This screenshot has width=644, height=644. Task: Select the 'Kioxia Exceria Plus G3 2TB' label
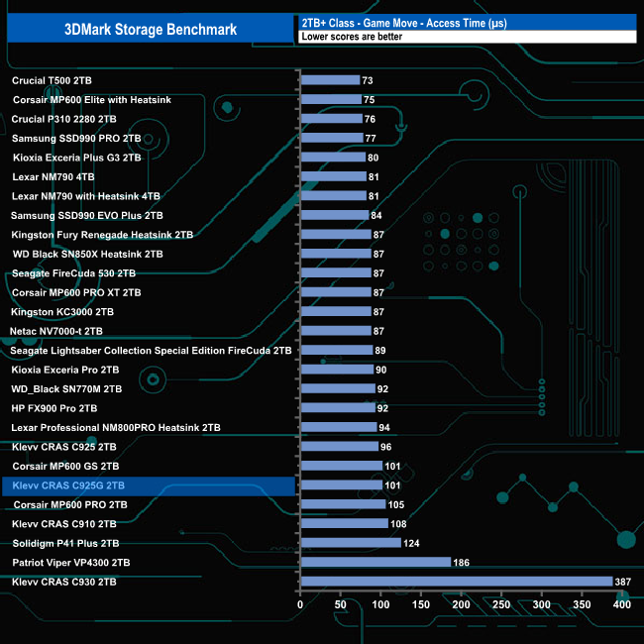coord(77,158)
